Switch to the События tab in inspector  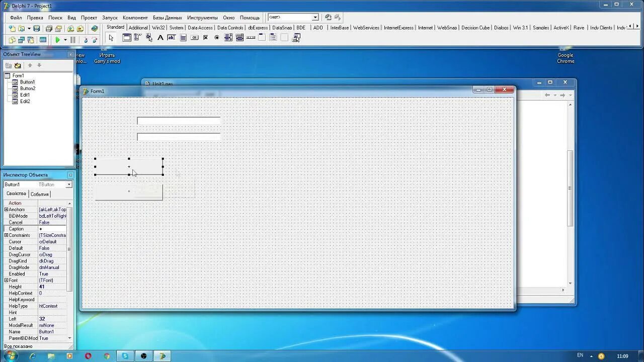coord(40,194)
